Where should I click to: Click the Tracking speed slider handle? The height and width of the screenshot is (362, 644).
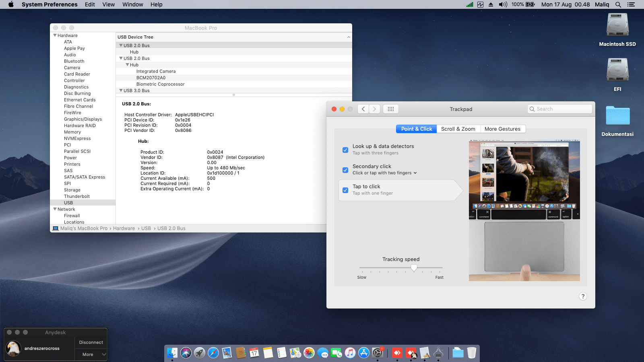(414, 268)
